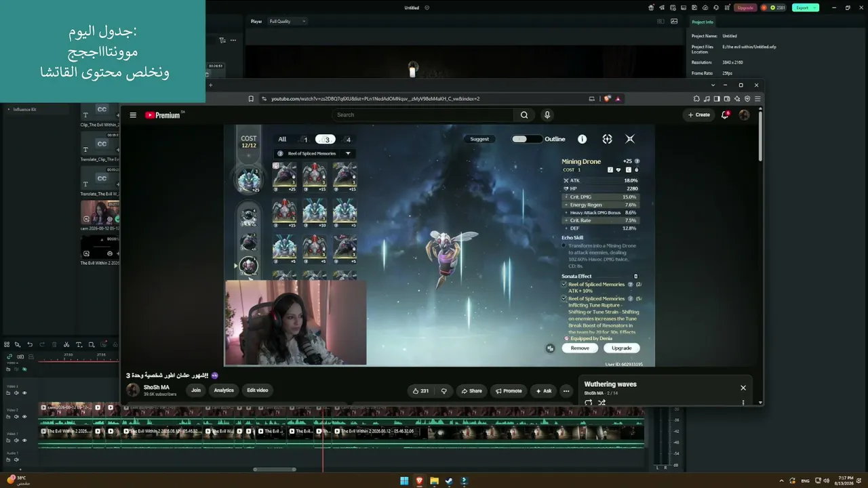Image resolution: width=868 pixels, height=488 pixels.
Task: Open Brave tab search chevron
Action: [713, 85]
